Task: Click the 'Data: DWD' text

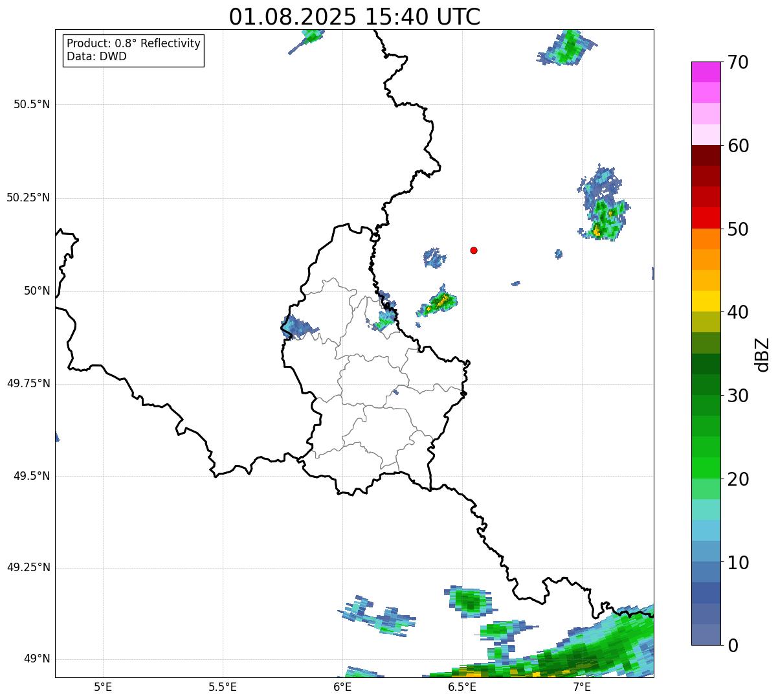Action: (96, 56)
